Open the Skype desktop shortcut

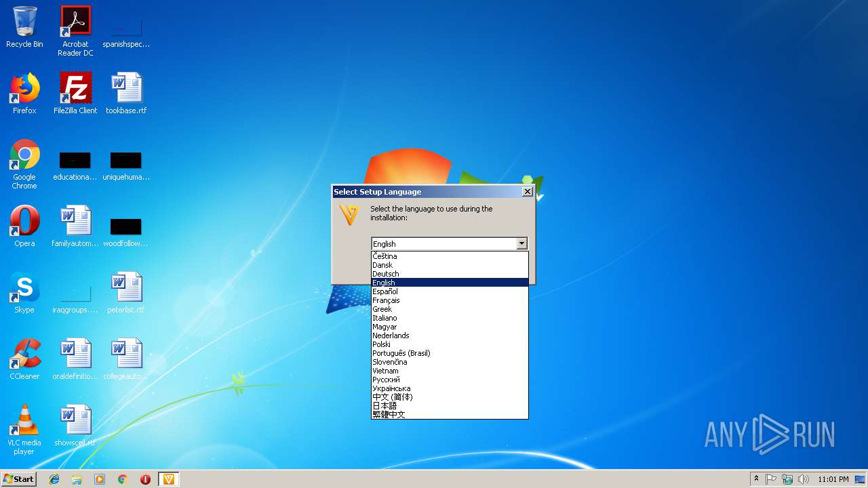pyautogui.click(x=24, y=293)
